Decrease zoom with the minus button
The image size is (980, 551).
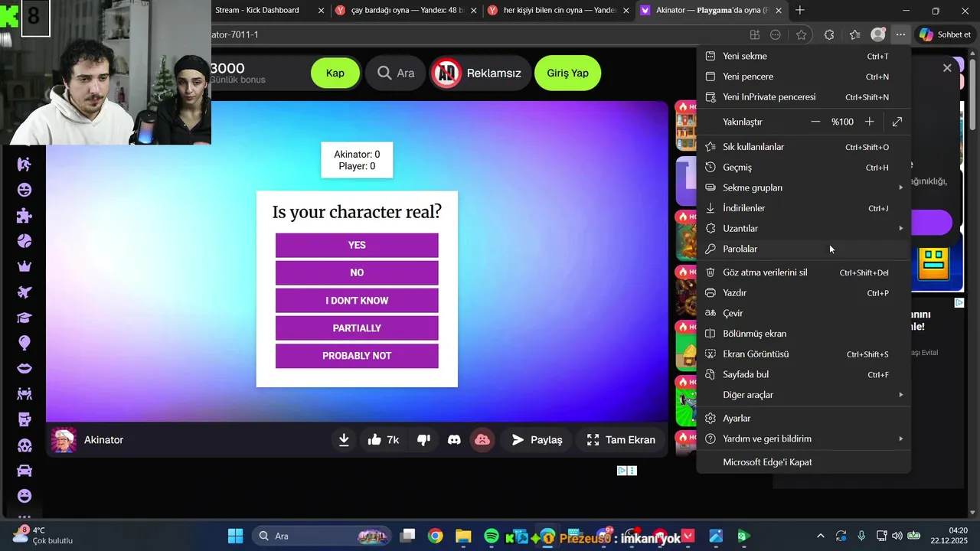815,122
